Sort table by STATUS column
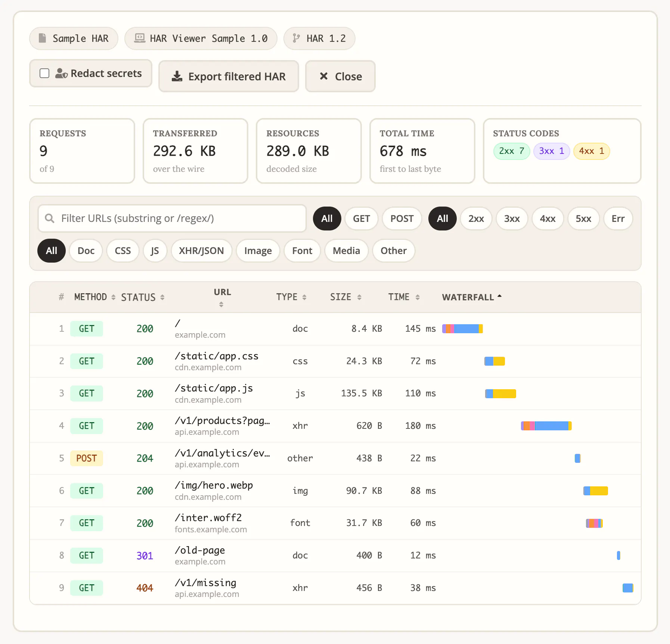Image resolution: width=670 pixels, height=644 pixels. pos(143,297)
